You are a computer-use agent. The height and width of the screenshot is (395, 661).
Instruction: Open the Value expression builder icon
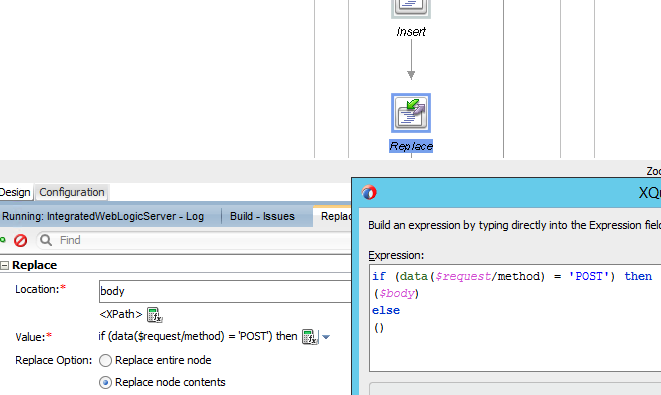click(x=310, y=337)
